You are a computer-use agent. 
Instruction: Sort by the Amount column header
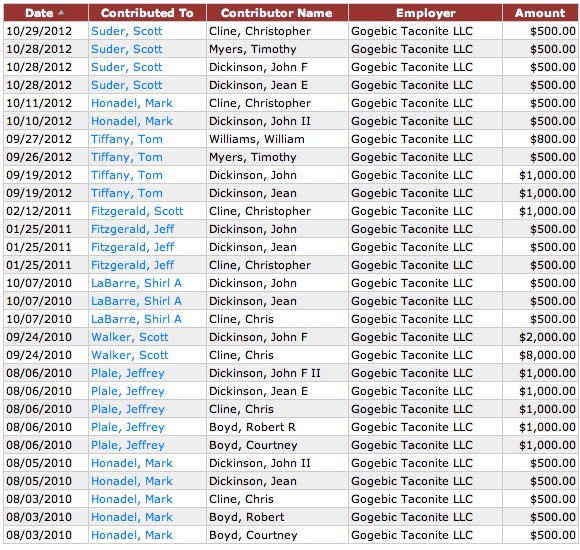(x=540, y=13)
